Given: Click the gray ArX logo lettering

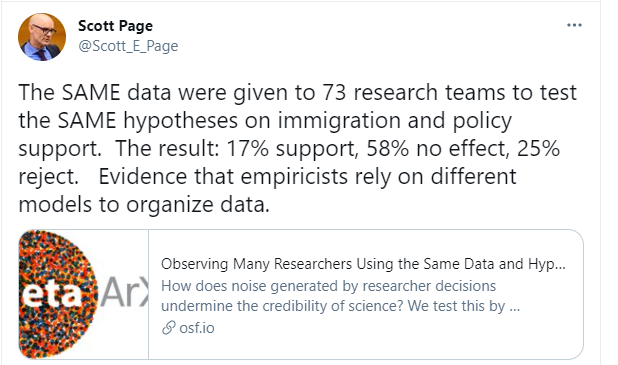Looking at the screenshot, I should (125, 292).
